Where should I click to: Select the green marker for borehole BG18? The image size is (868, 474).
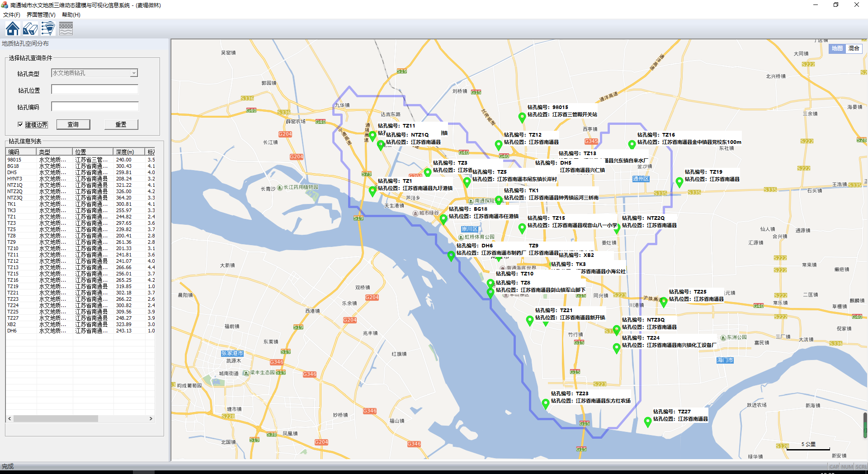[443, 219]
